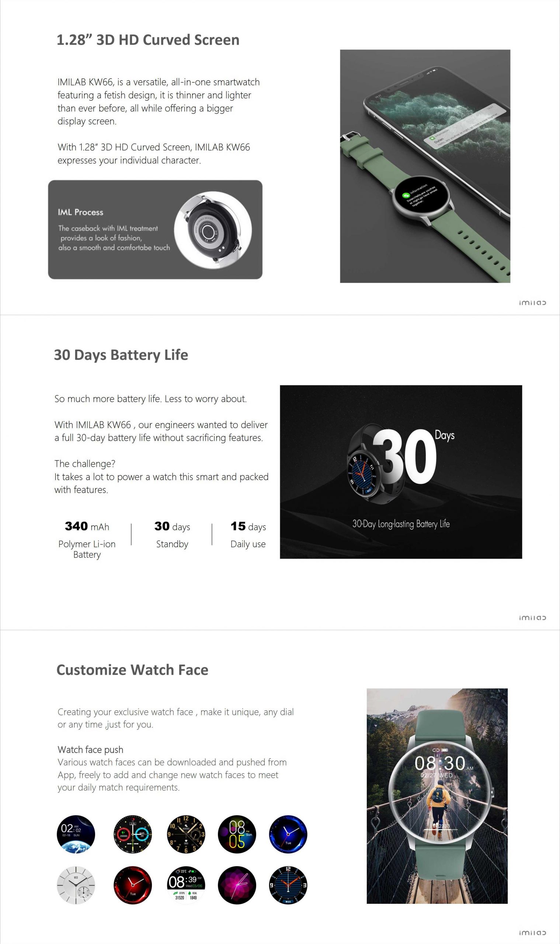Image resolution: width=560 pixels, height=944 pixels.
Task: Choose the white minimalist analog watch face
Action: coord(76,885)
